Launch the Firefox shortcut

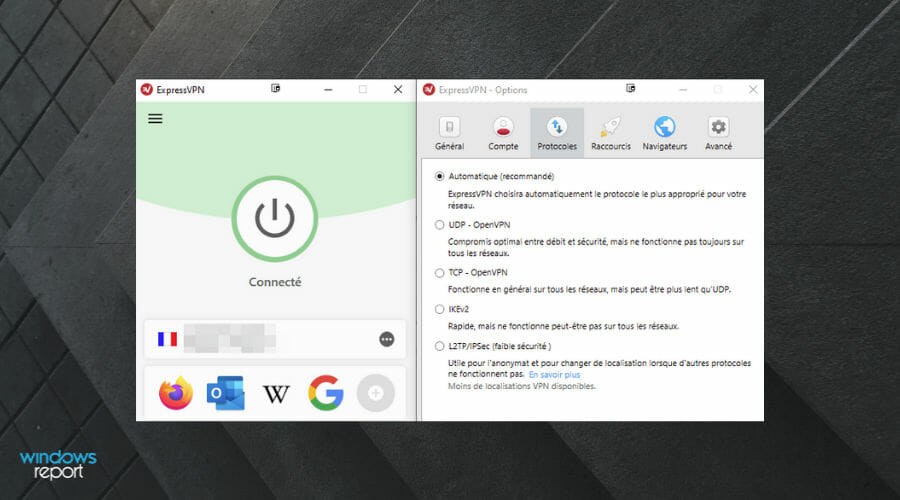pos(176,393)
